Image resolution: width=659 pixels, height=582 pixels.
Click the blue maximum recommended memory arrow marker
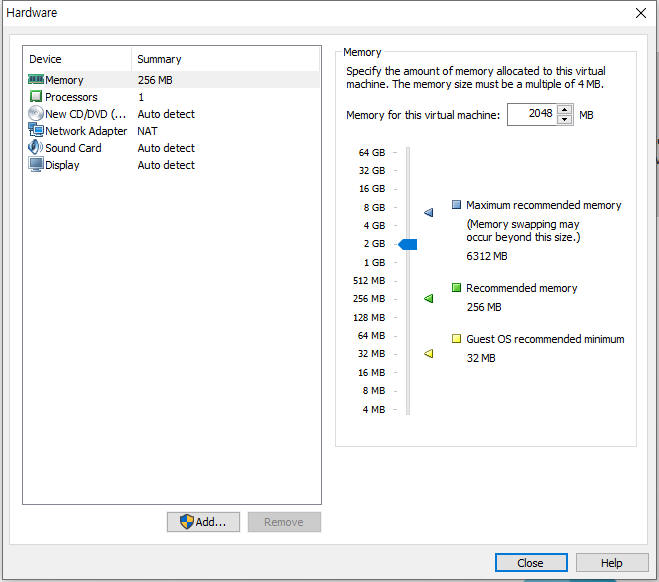tap(428, 212)
